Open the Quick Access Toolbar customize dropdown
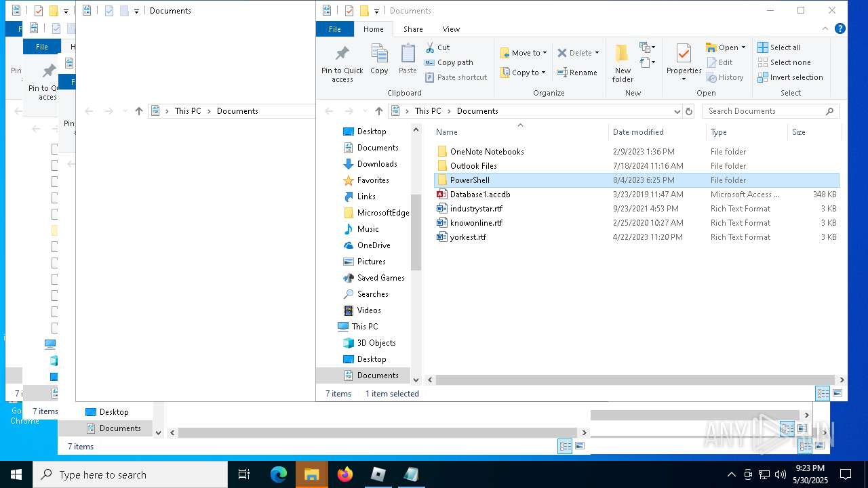 pos(376,11)
